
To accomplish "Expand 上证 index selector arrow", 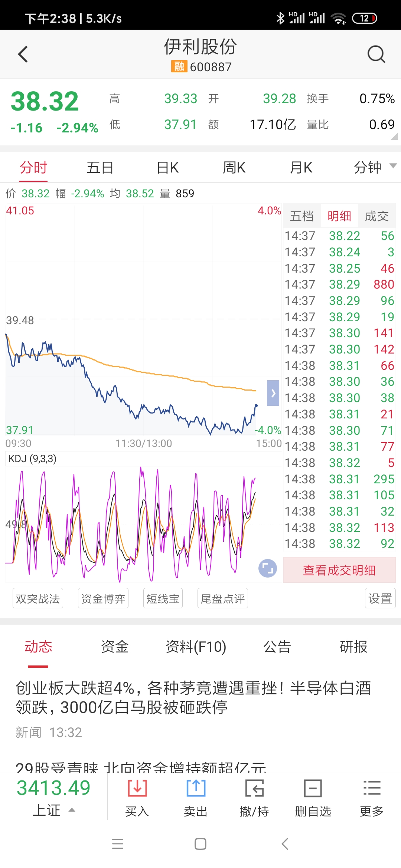I will tap(72, 810).
